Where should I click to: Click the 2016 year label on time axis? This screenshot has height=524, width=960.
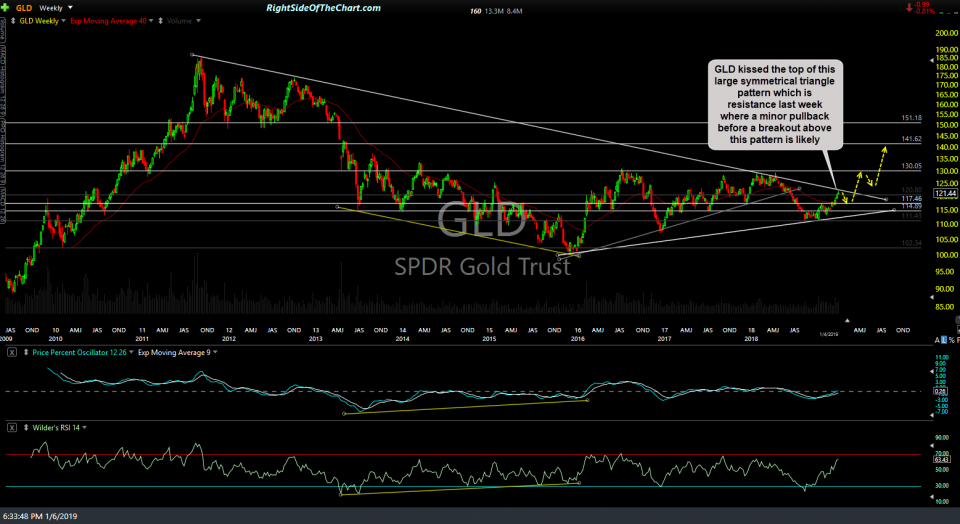click(577, 339)
